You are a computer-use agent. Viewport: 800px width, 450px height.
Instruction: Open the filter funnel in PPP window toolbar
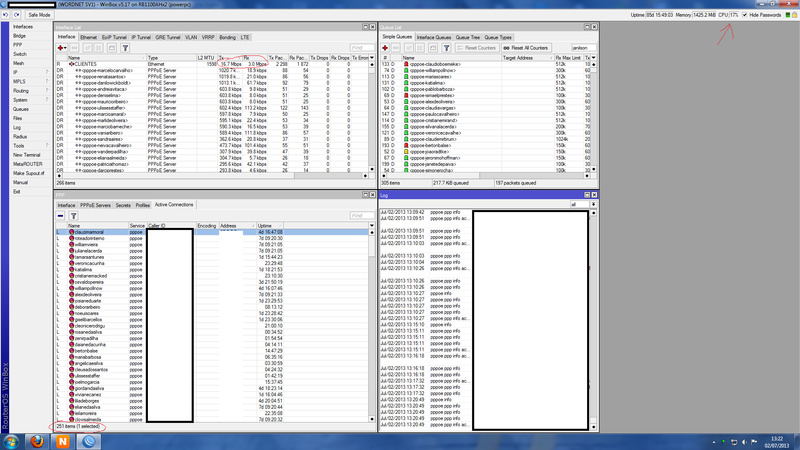click(73, 216)
